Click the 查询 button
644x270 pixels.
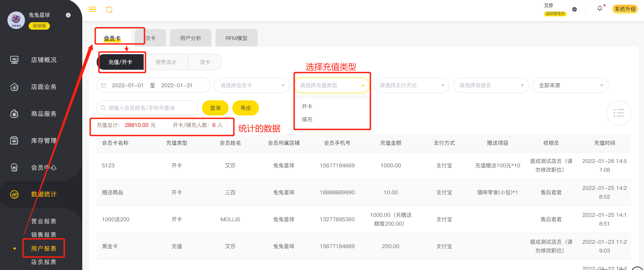pos(215,108)
